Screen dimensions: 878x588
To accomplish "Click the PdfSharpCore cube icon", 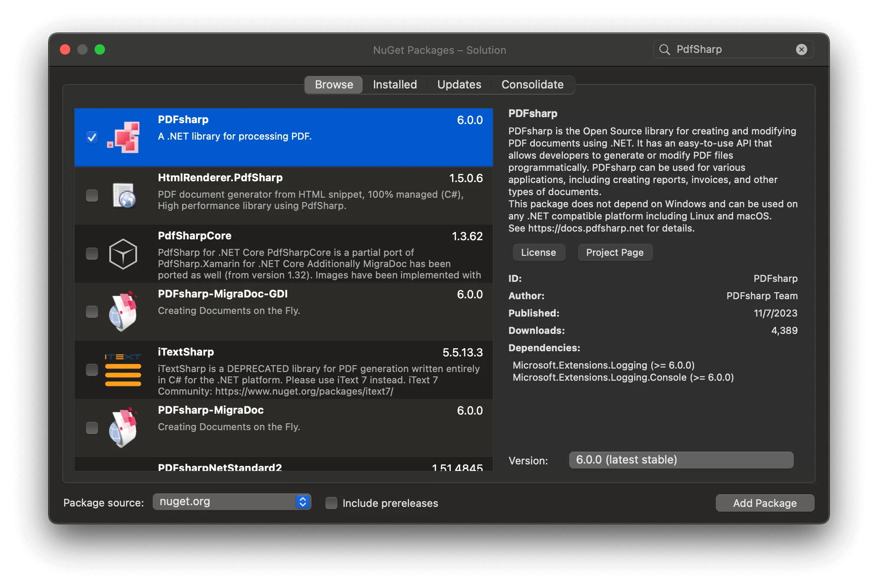I will tap(123, 255).
